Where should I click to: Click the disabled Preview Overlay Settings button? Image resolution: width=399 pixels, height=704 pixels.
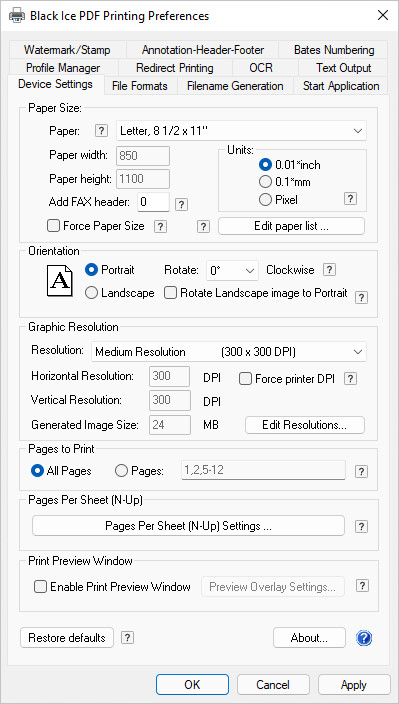coord(273,587)
